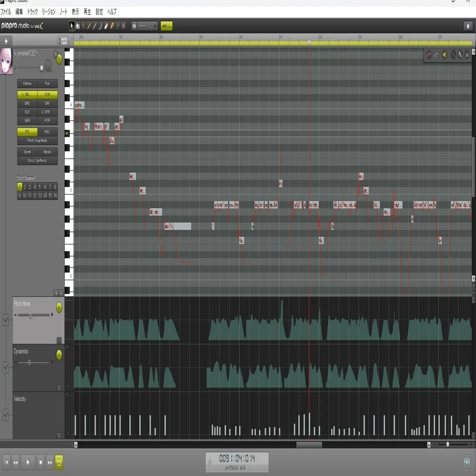Screen dimensions: 476x476
Task: Click the yellow speaker icon in the editor
Action: (x=445, y=55)
